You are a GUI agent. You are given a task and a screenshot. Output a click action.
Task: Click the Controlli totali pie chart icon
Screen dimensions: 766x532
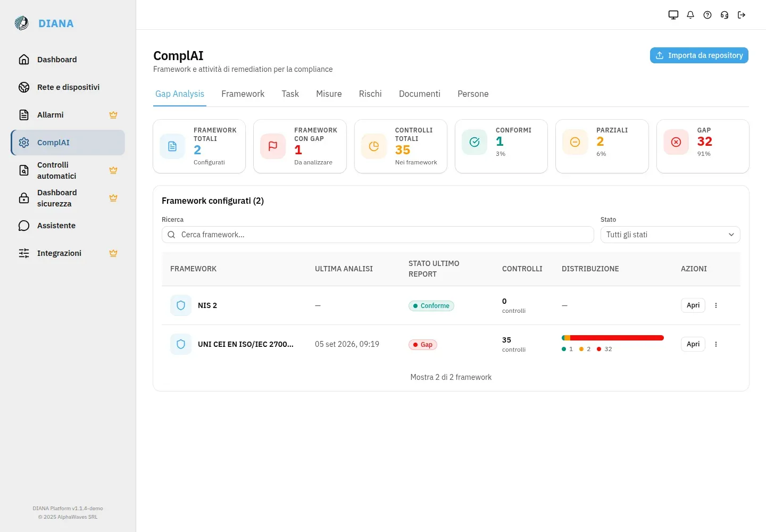coord(374,146)
